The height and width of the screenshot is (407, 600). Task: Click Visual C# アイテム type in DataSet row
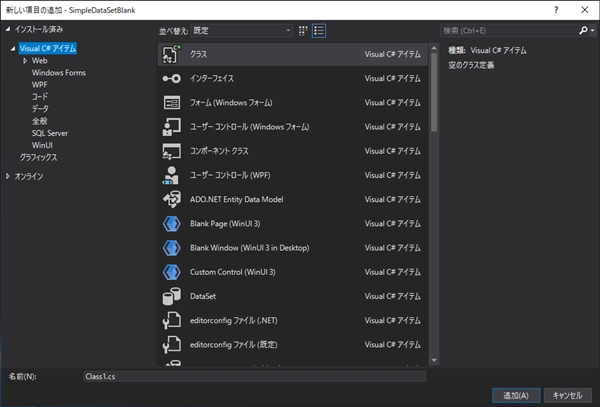click(x=393, y=296)
